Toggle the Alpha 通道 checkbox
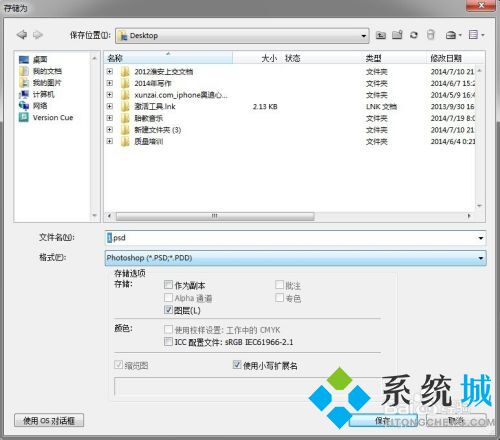This screenshot has width=500, height=440. pos(168,297)
